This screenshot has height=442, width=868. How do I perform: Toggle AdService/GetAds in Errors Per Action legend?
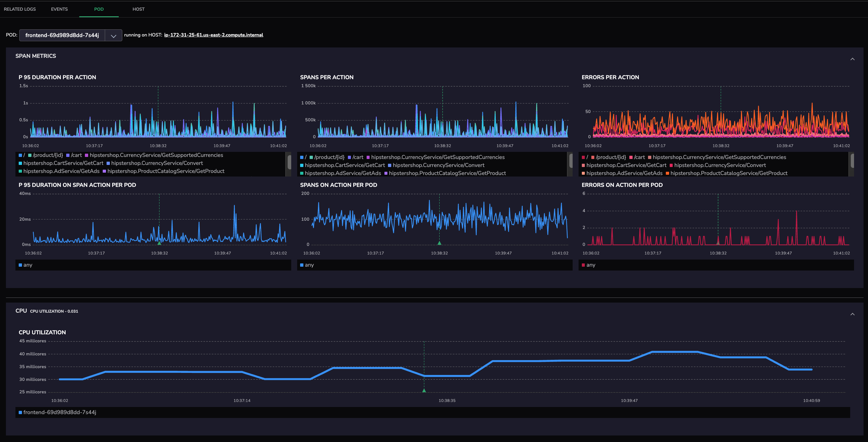tap(624, 173)
